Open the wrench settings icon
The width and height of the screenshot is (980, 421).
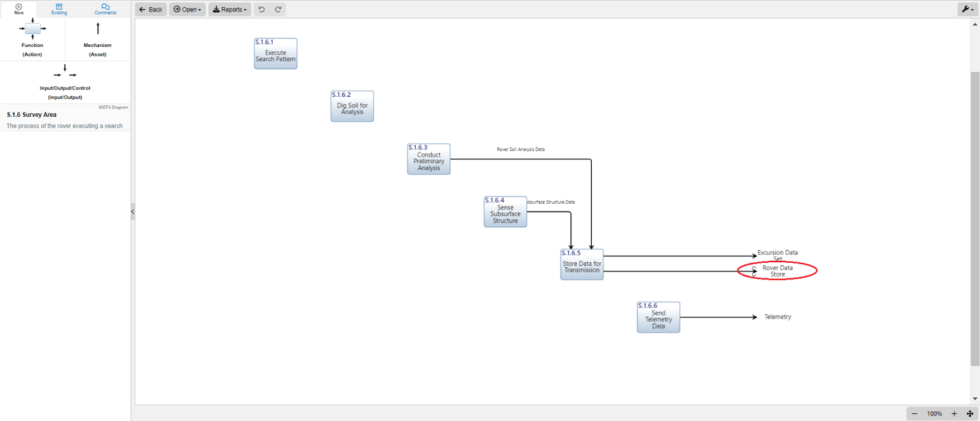pyautogui.click(x=967, y=9)
